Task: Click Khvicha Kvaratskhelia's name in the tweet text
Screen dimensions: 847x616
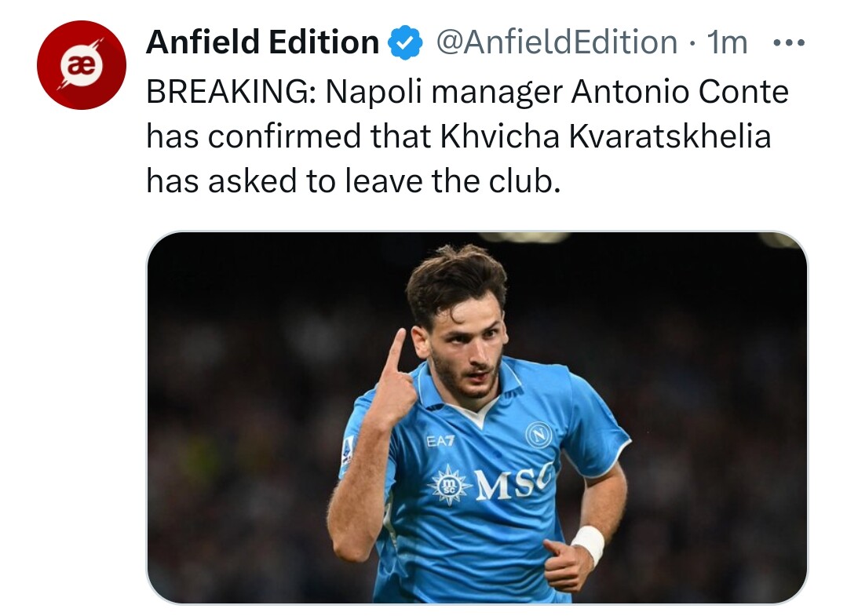Action: (605, 137)
